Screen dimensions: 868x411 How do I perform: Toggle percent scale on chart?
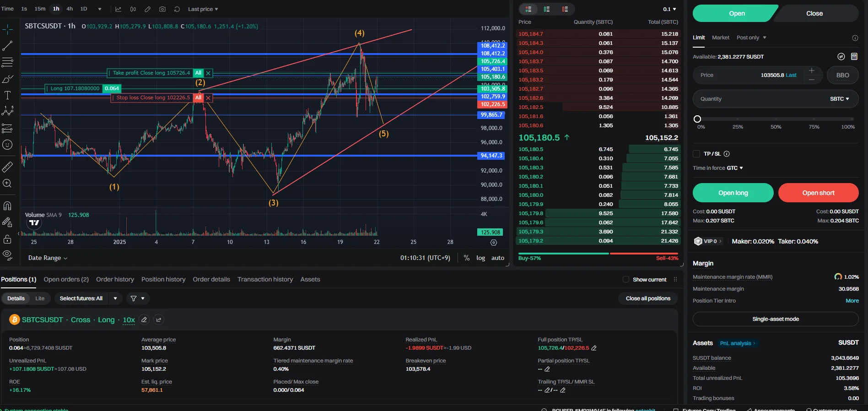(467, 258)
